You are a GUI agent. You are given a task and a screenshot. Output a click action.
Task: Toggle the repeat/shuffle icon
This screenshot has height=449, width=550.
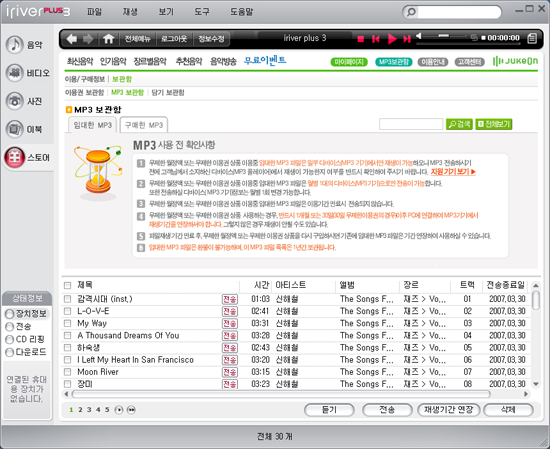(x=474, y=38)
